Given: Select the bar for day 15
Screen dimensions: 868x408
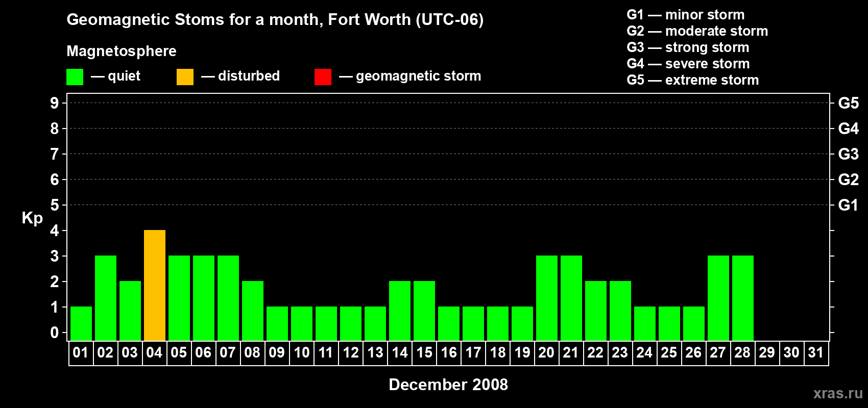Looking at the screenshot, I should (x=424, y=311).
